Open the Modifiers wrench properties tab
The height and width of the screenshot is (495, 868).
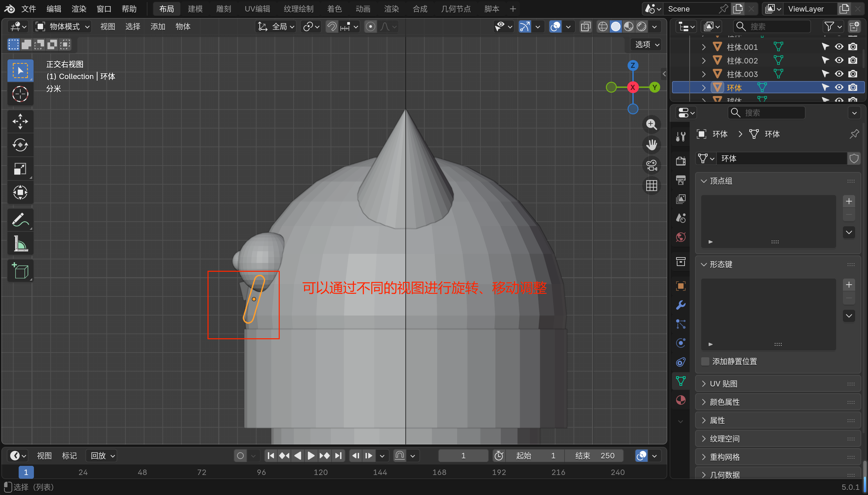pyautogui.click(x=681, y=305)
